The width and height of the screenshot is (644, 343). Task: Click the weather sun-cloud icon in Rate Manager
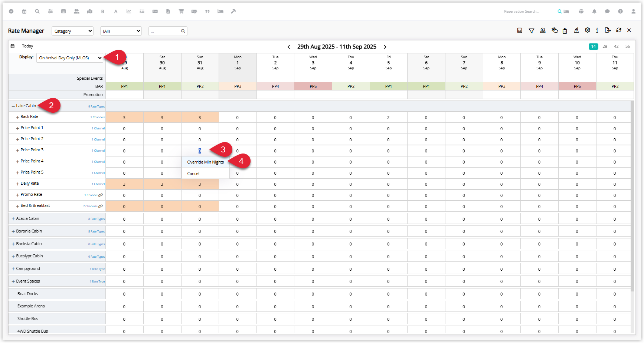tap(555, 30)
